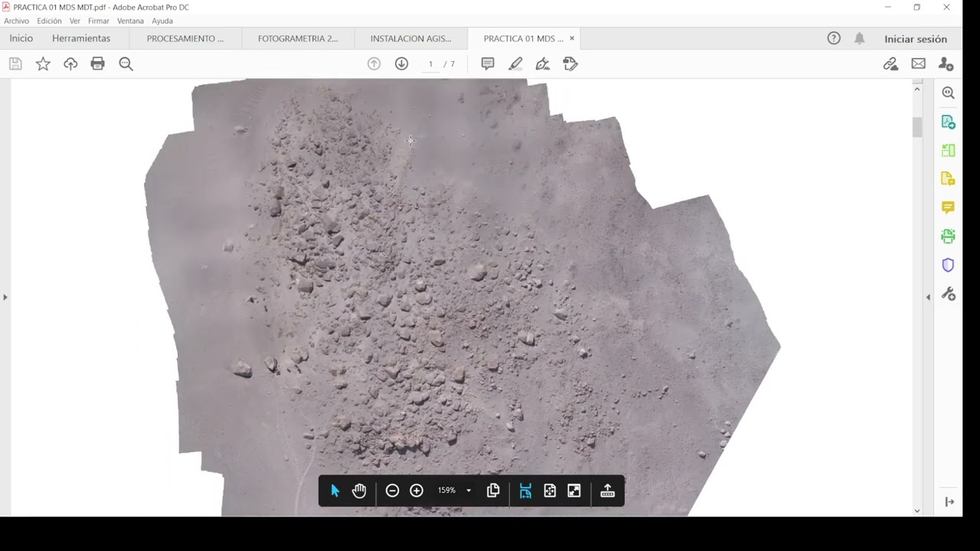
Task: Open the Firmar menu
Action: pos(99,21)
